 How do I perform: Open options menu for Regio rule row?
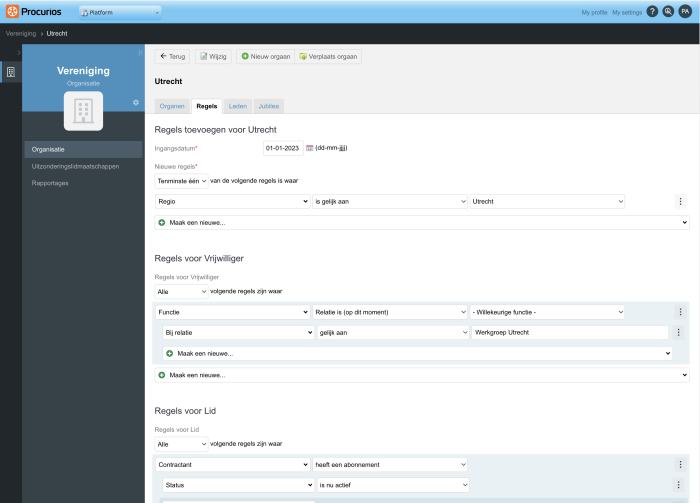pyautogui.click(x=680, y=201)
